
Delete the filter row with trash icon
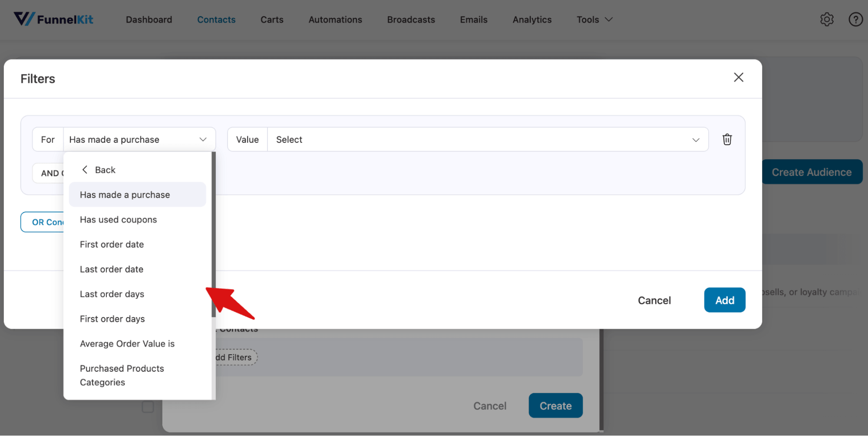[727, 139]
